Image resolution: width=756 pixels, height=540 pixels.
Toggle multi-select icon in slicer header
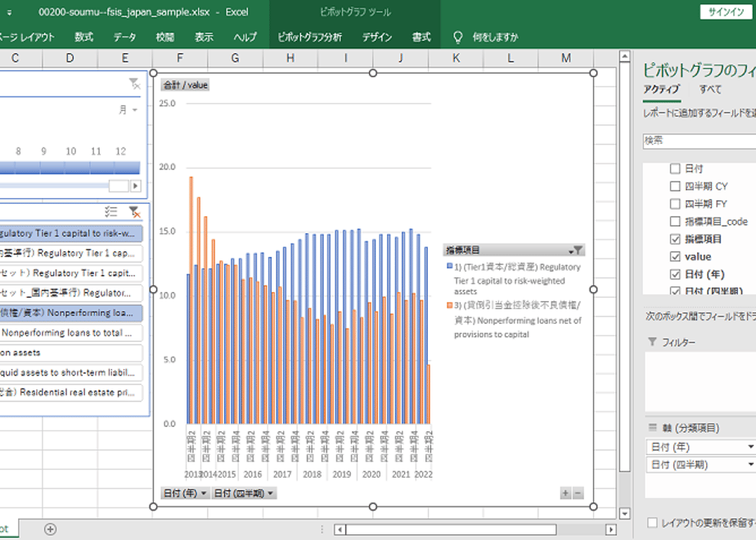(x=111, y=212)
